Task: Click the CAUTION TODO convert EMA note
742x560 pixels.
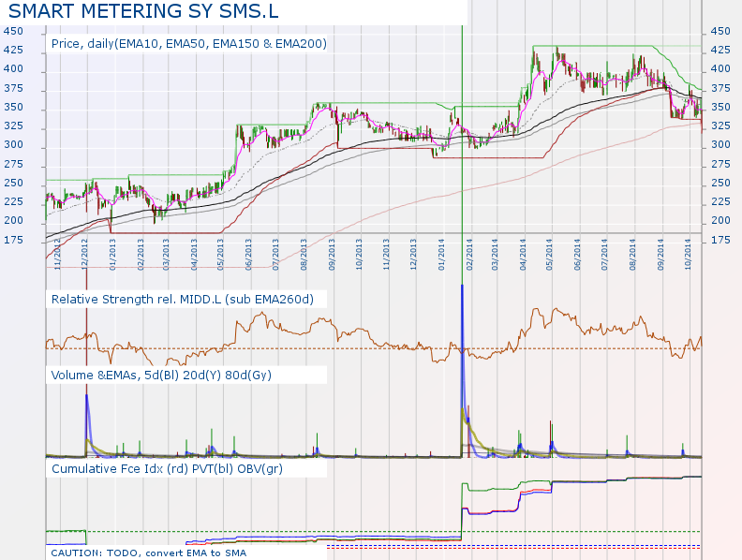Action: (x=149, y=553)
